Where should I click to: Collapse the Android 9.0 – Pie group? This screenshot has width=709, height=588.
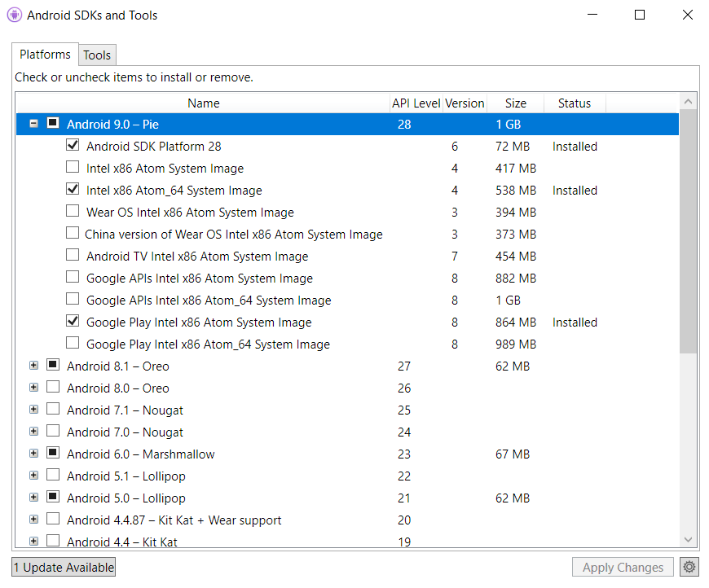click(x=33, y=124)
